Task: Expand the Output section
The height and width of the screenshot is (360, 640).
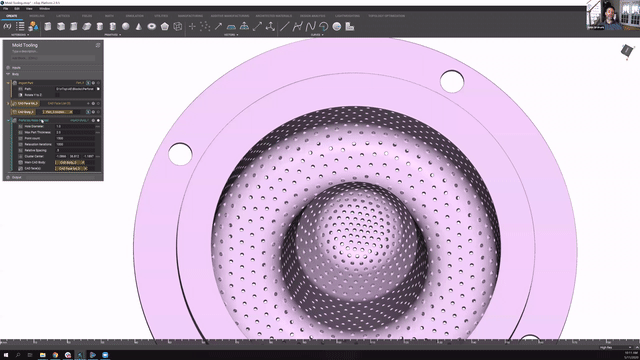Action: 8,177
